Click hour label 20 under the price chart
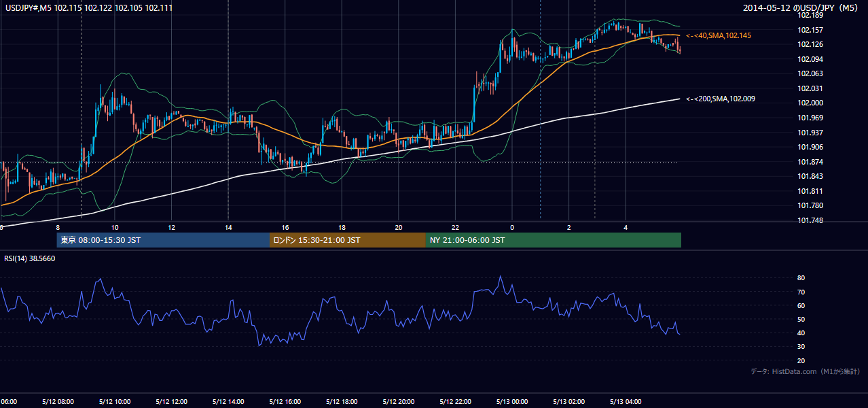Screen dimensions: 868x408 (x=399, y=227)
